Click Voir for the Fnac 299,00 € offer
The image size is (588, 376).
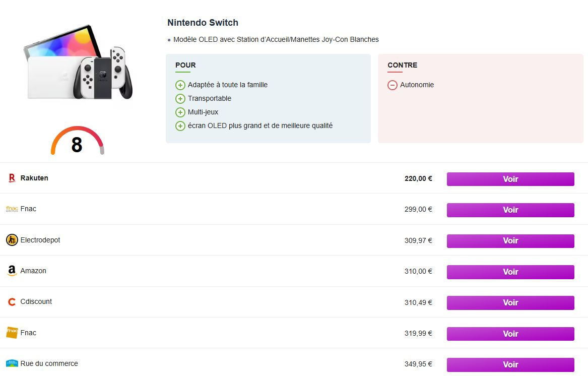coord(510,210)
